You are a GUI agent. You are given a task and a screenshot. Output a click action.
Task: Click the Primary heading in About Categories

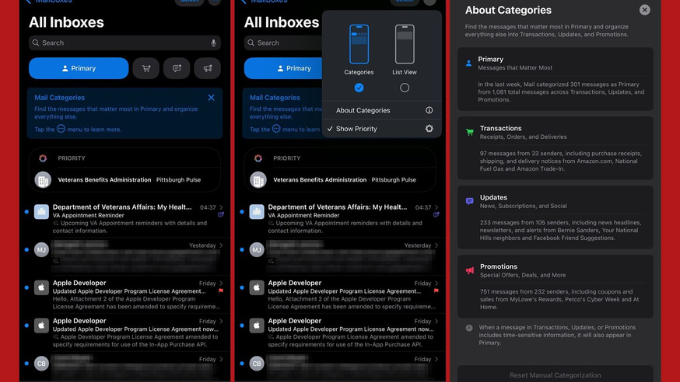(x=490, y=59)
